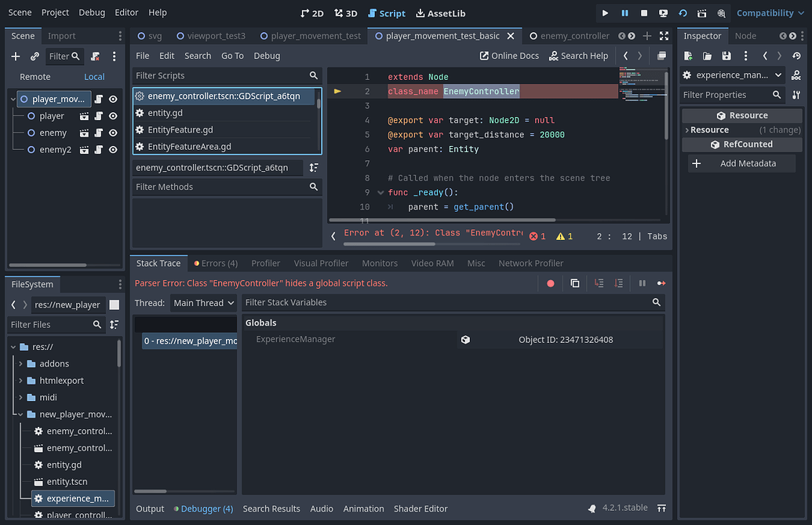
Task: Toggle visibility of player_mov root node
Action: click(x=113, y=99)
